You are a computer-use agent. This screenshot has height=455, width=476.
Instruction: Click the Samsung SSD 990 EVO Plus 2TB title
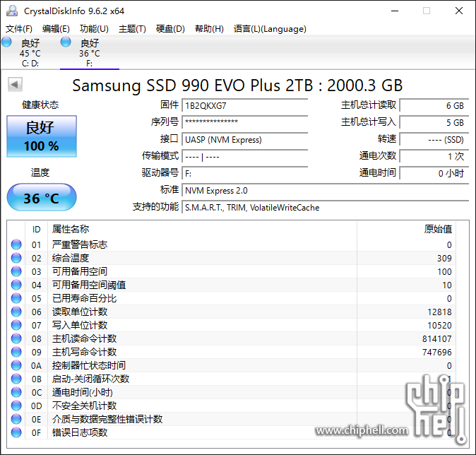237,85
